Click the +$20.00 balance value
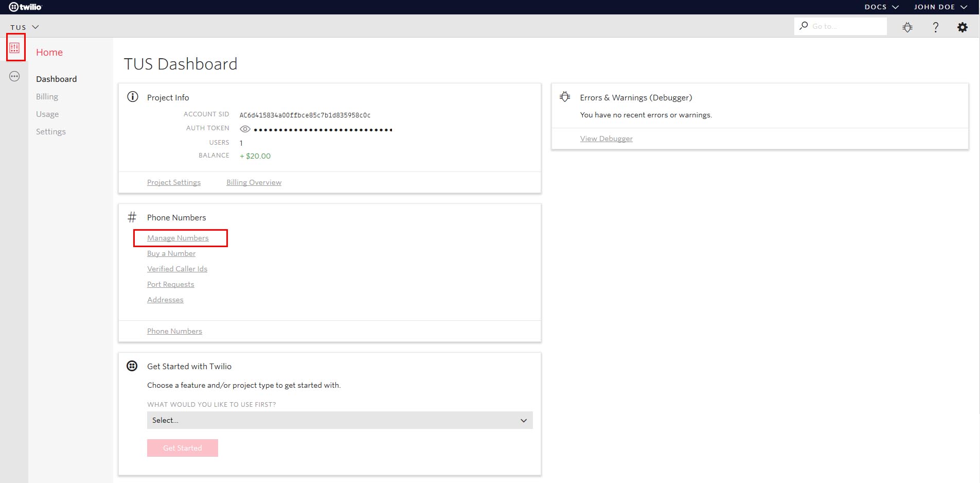 (255, 156)
